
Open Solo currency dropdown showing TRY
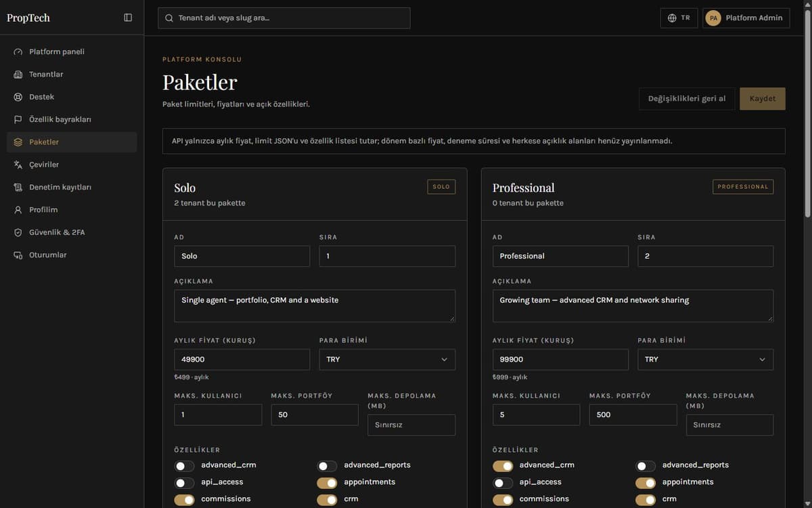click(387, 359)
